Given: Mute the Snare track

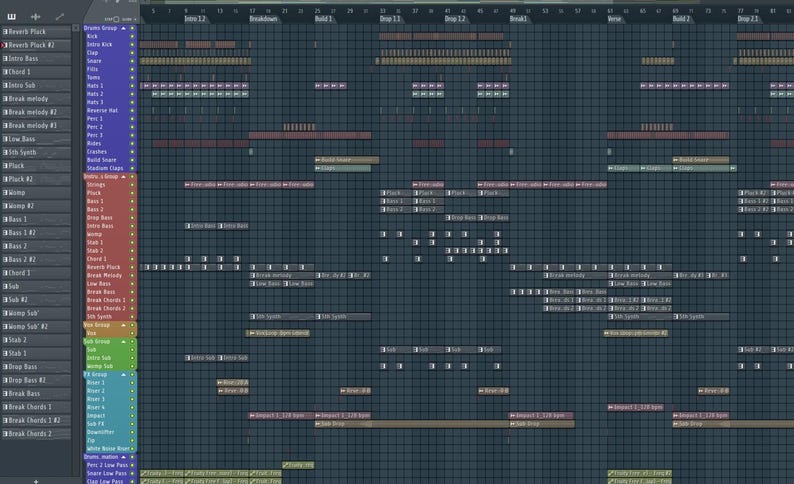Looking at the screenshot, I should click(132, 61).
